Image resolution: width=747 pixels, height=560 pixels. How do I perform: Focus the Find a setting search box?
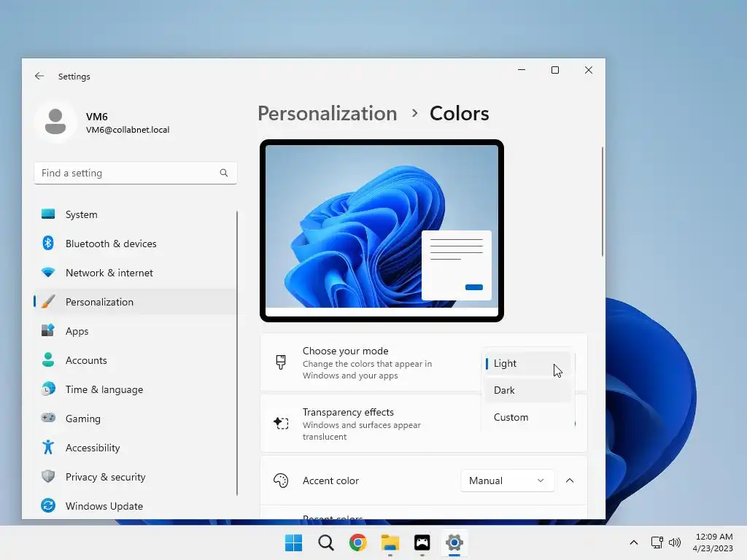(x=135, y=173)
